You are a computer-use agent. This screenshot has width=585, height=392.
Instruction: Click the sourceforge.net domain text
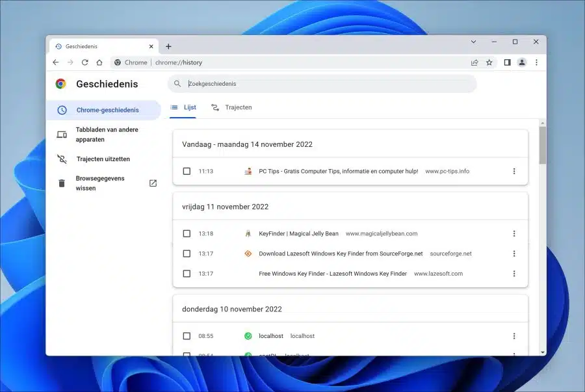click(450, 254)
